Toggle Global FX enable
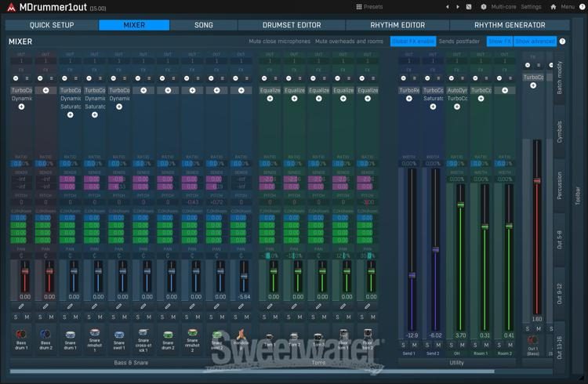This screenshot has width=588, height=384. (x=412, y=41)
